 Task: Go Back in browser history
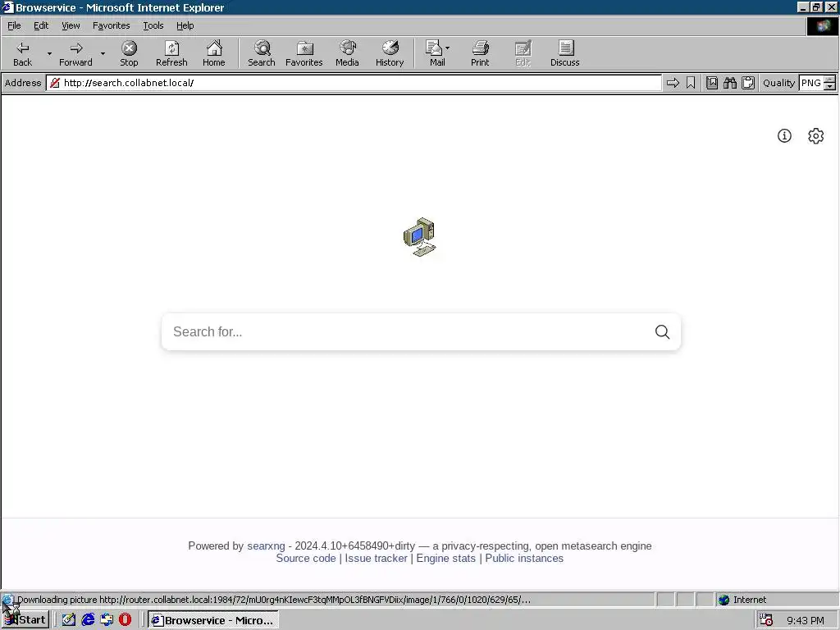click(22, 53)
